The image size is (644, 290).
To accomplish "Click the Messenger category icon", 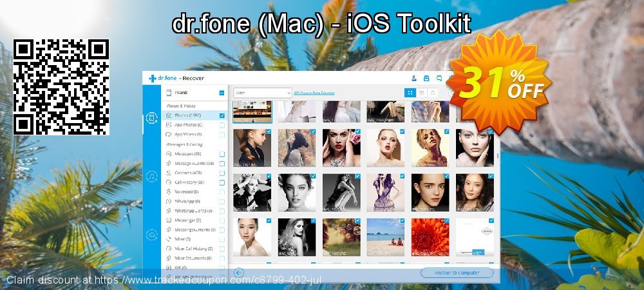I will (x=168, y=220).
